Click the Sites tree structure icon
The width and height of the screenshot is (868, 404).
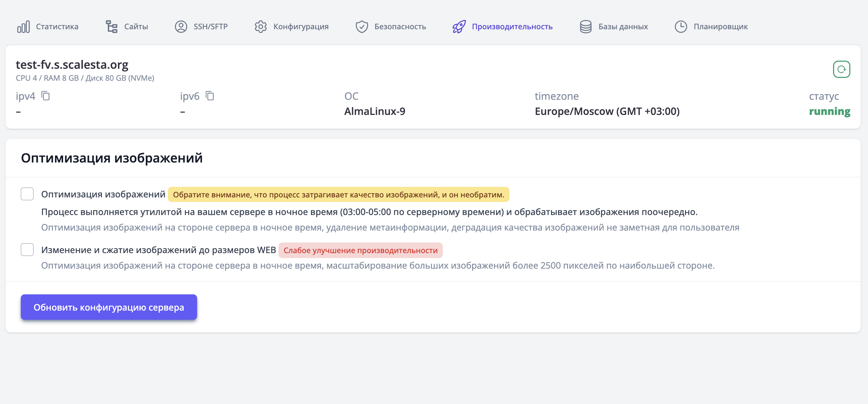point(112,27)
